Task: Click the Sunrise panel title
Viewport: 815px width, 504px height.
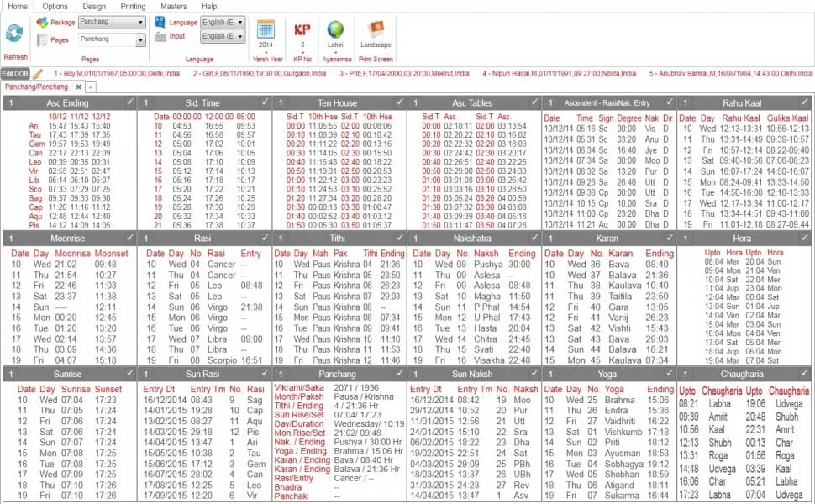Action: (x=67, y=374)
